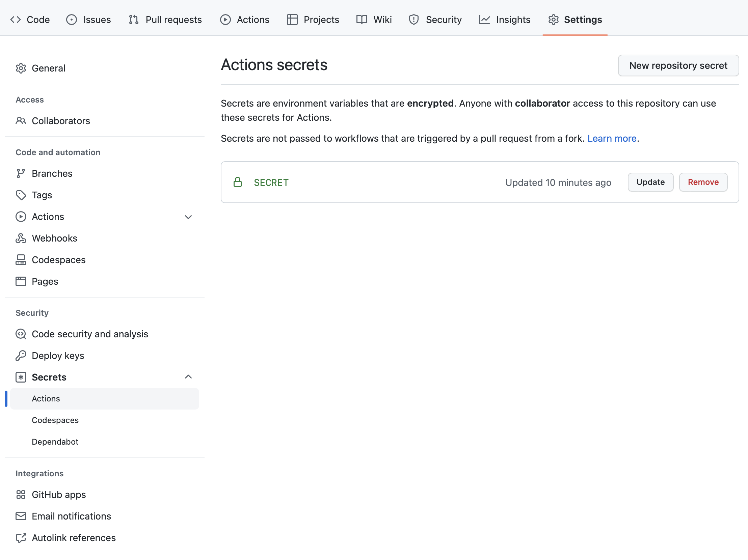
Task: Click the Pages browser icon
Action: coord(21,282)
